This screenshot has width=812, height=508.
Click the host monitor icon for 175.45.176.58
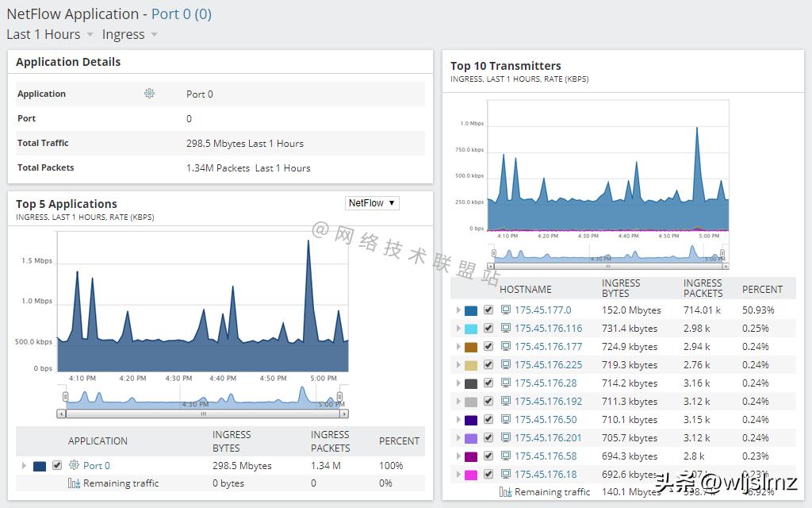click(506, 456)
